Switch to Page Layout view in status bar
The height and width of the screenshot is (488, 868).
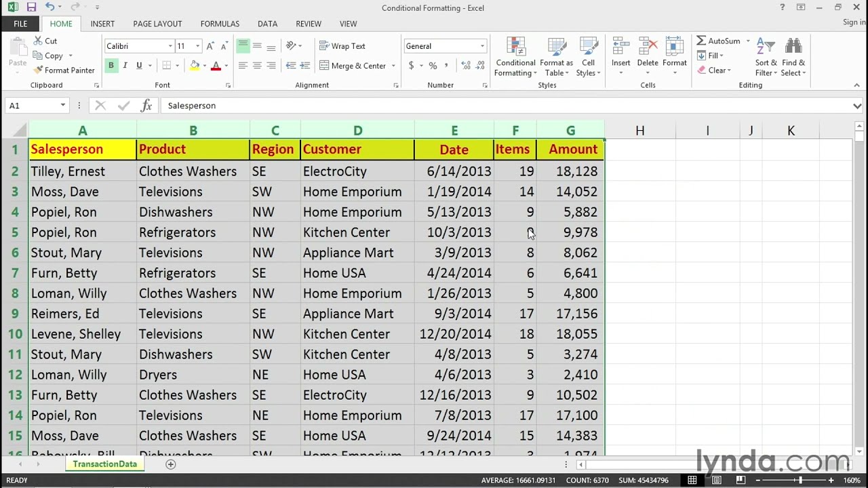click(x=717, y=481)
